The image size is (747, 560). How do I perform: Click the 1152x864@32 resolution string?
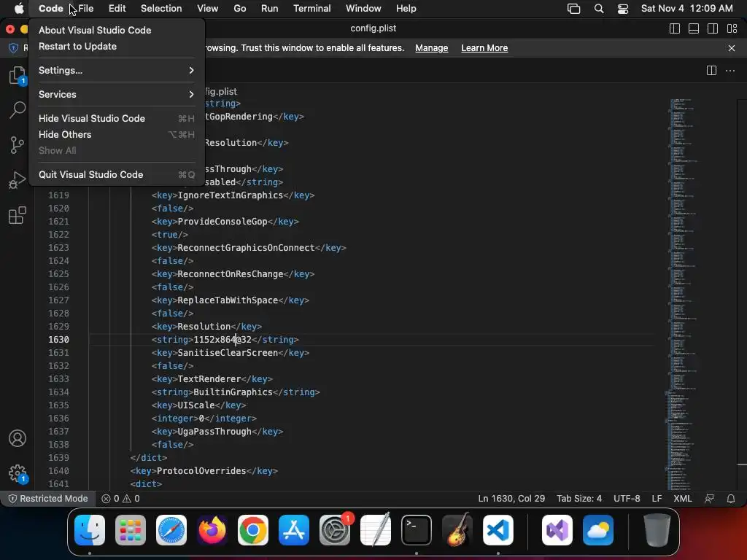(222, 340)
